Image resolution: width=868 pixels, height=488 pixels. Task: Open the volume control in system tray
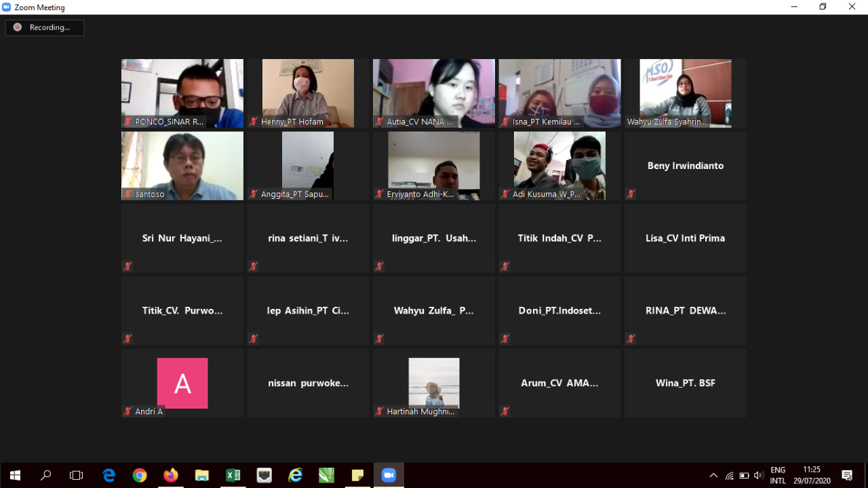pos(758,475)
